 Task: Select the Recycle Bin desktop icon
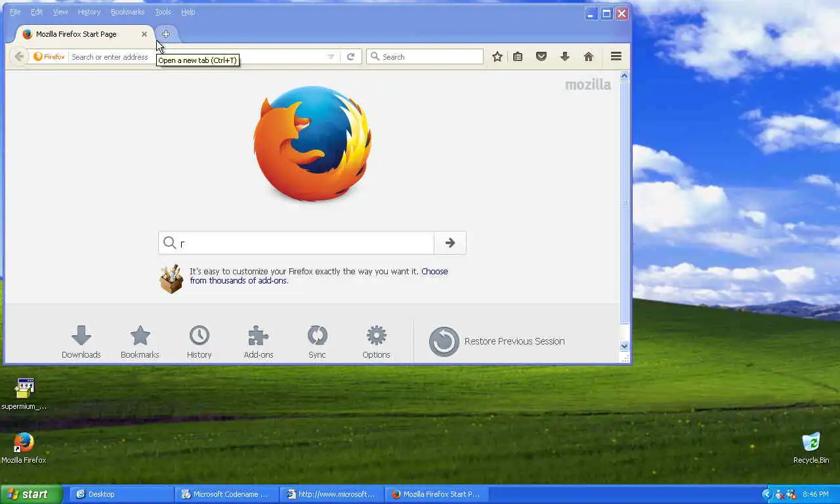pyautogui.click(x=811, y=448)
